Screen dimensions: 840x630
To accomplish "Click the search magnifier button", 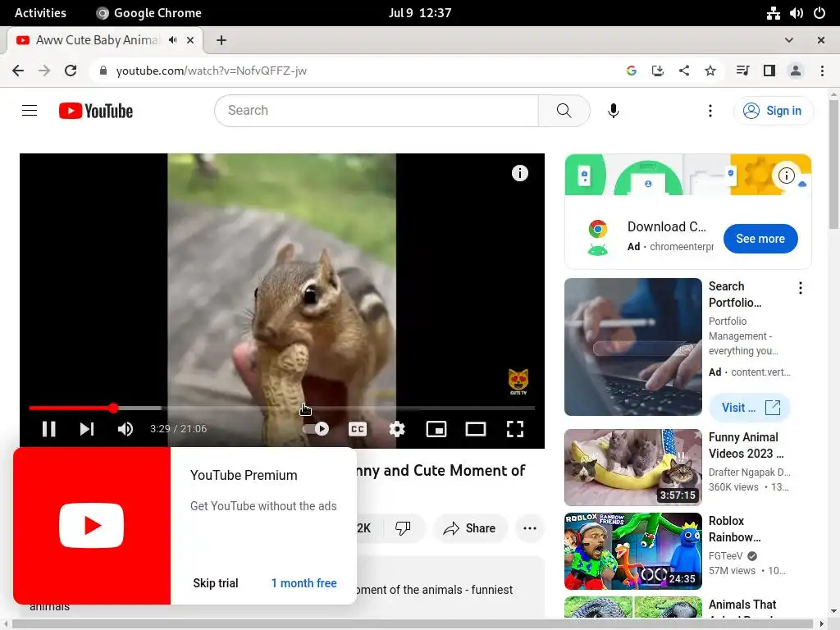I will click(x=564, y=111).
